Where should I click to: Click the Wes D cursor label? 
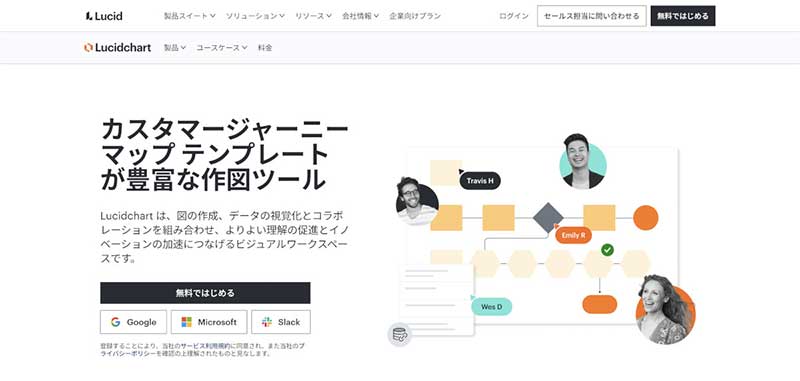[491, 307]
